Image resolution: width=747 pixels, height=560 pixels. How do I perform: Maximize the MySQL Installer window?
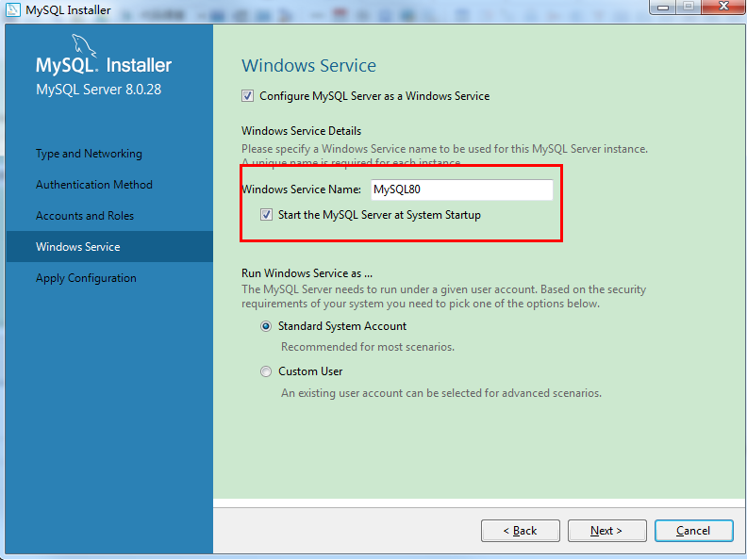(x=689, y=7)
